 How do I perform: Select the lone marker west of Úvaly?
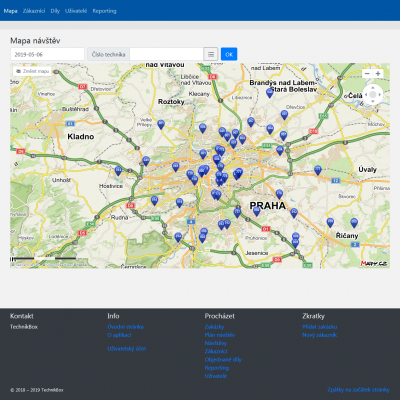point(318,170)
